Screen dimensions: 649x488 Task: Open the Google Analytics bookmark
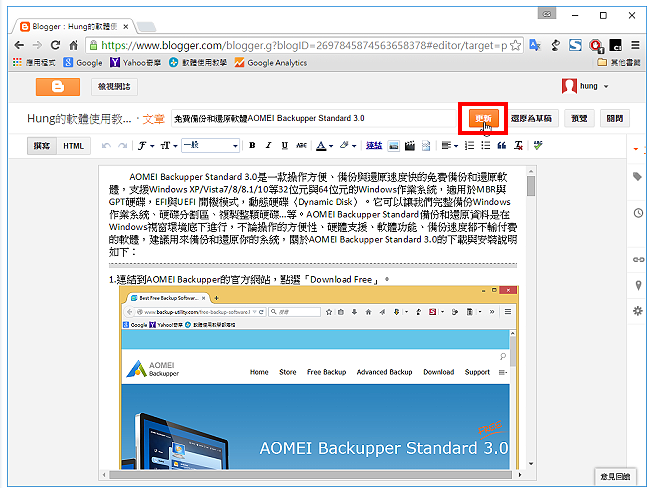tap(271, 63)
